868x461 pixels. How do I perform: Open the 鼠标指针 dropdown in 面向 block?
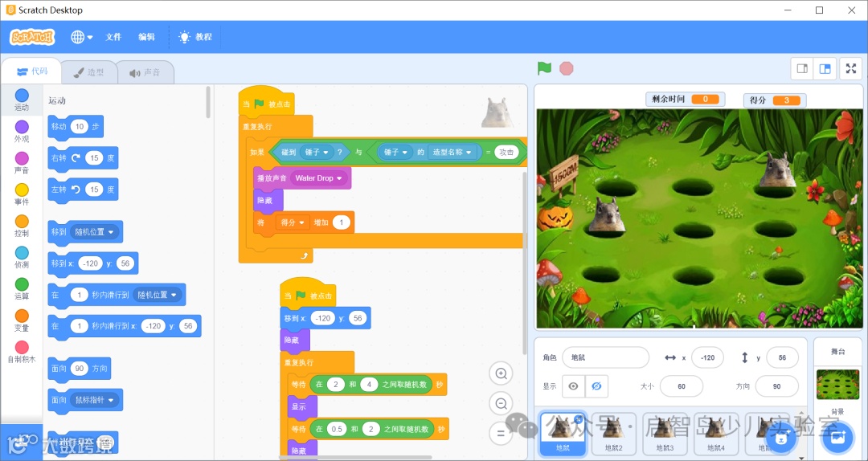(x=93, y=400)
